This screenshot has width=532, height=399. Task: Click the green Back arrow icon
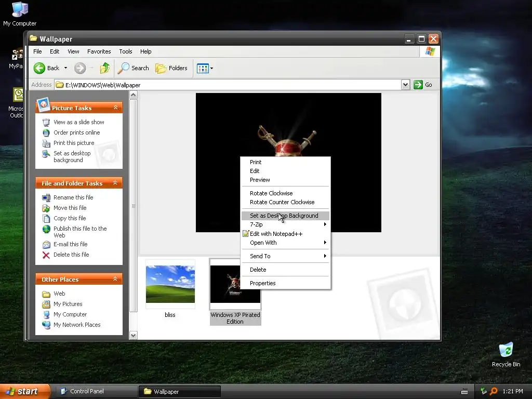[39, 68]
